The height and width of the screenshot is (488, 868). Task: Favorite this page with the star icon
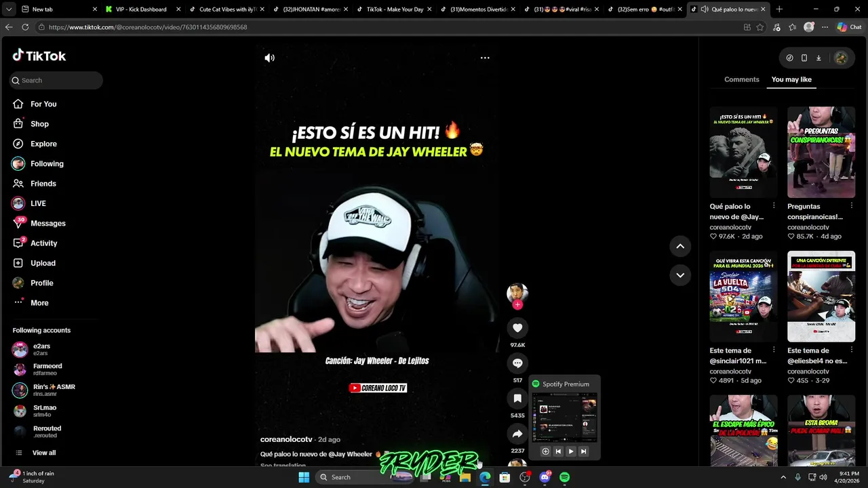click(760, 27)
